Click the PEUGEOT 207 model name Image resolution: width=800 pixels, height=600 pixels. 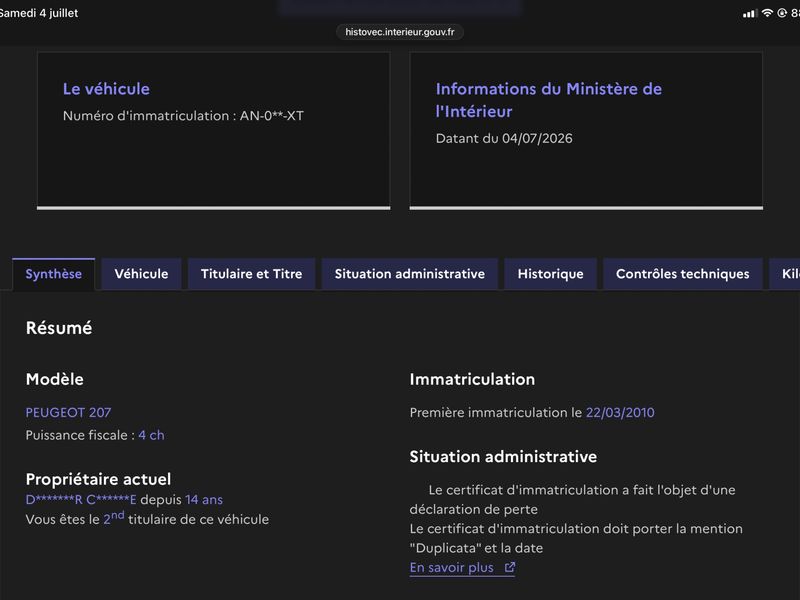pyautogui.click(x=68, y=412)
